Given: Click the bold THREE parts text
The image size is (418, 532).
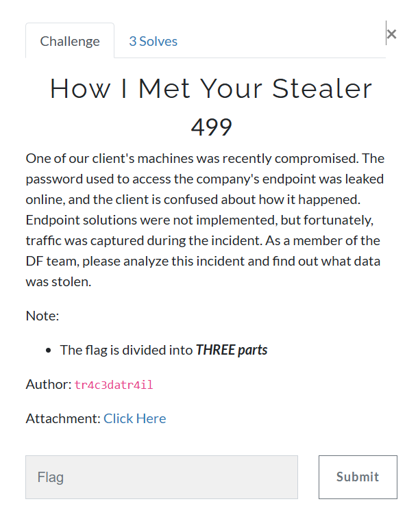Looking at the screenshot, I should (x=232, y=350).
